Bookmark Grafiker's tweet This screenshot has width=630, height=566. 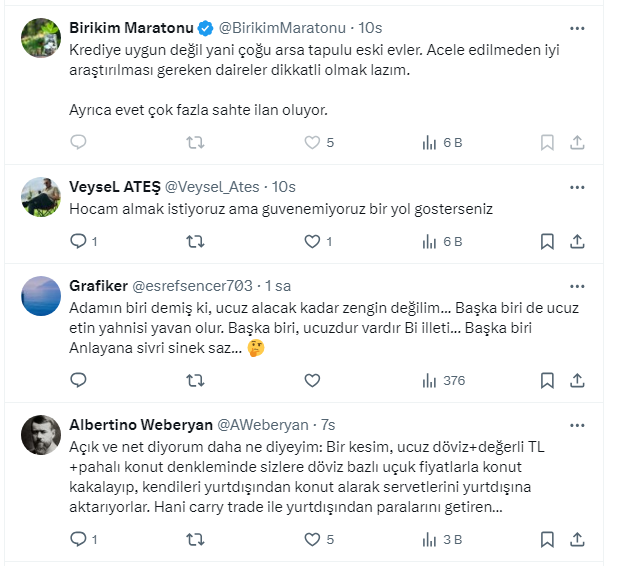(547, 380)
